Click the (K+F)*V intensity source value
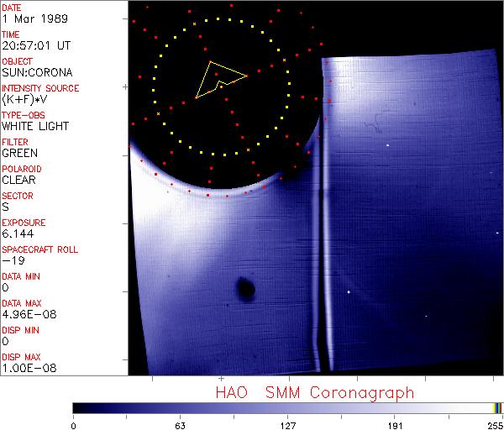Viewport: 504px width, 430px height. point(25,99)
